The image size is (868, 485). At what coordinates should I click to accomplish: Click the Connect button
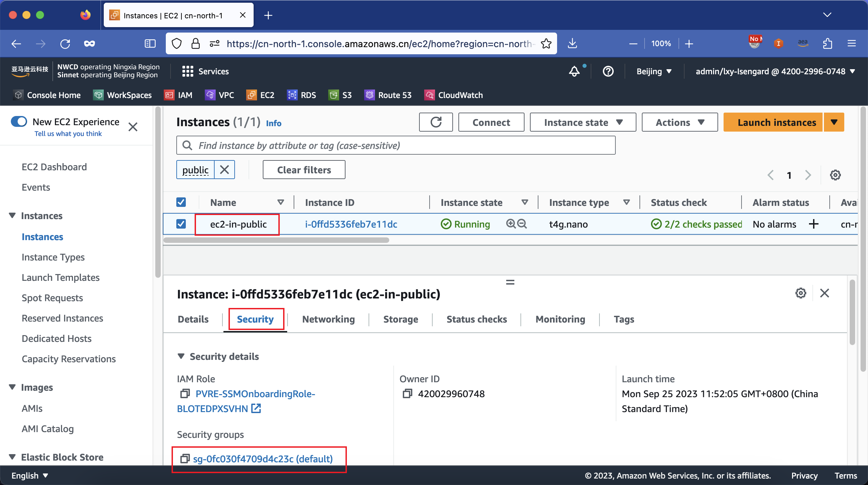(x=491, y=122)
